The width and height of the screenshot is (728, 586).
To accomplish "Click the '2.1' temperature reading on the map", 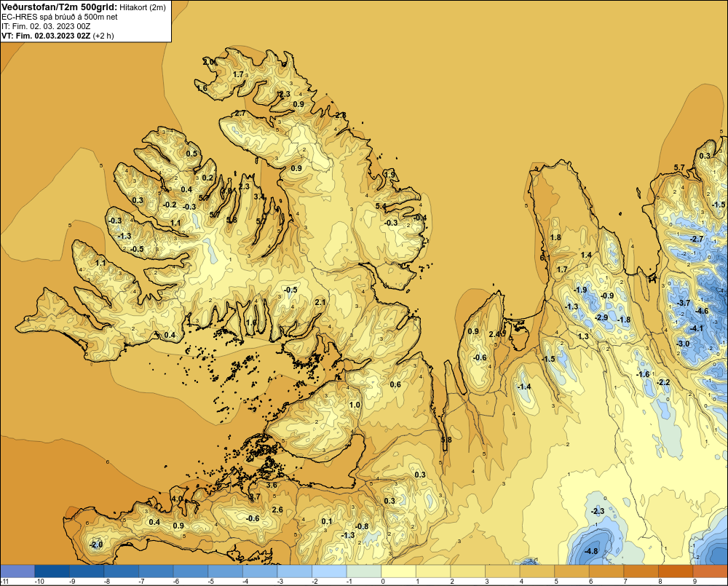I will click(x=320, y=302).
